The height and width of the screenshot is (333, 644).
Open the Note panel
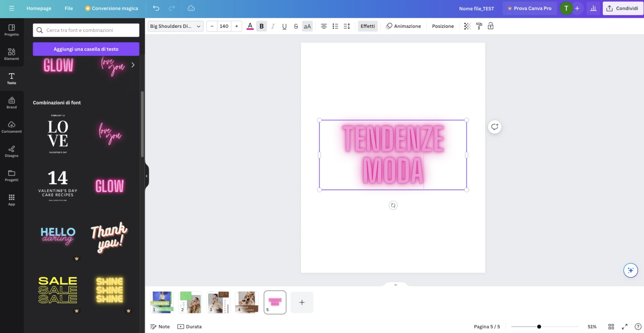pos(160,327)
